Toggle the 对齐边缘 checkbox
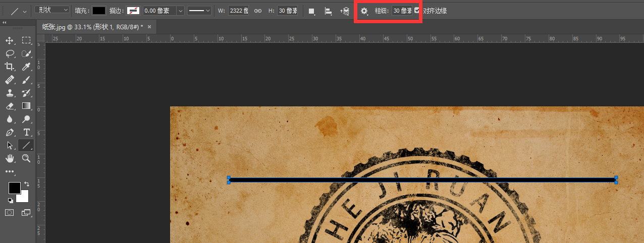Screen dimensions: 644x243 click(417, 10)
